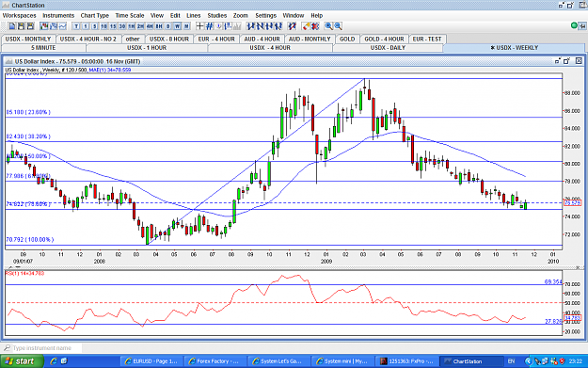Toggle the tick (T) timeframe button

pyautogui.click(x=76, y=26)
